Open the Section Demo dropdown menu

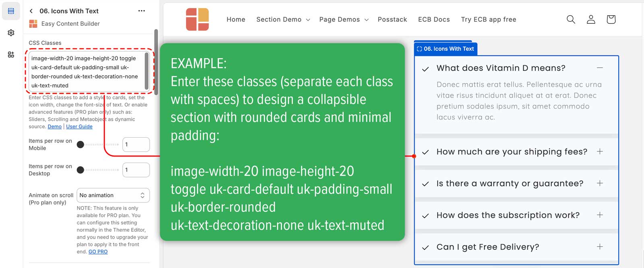[283, 19]
